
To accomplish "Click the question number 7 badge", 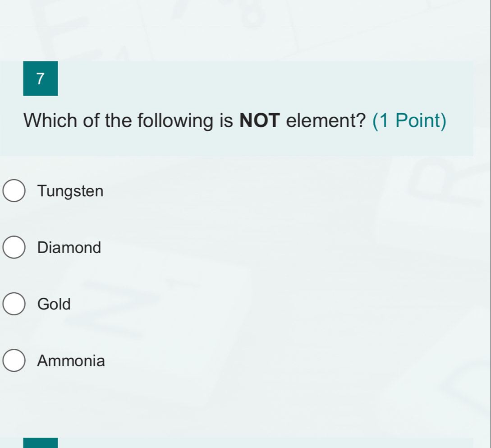I will 40,78.
